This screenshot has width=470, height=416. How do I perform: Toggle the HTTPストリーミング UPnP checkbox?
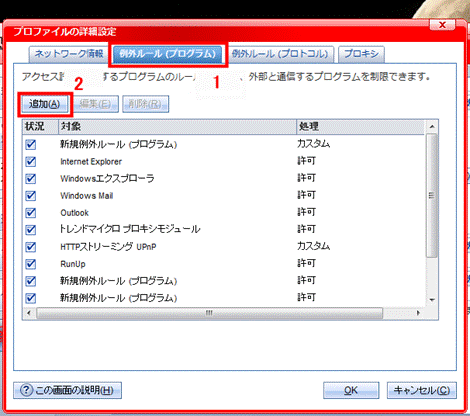[31, 247]
